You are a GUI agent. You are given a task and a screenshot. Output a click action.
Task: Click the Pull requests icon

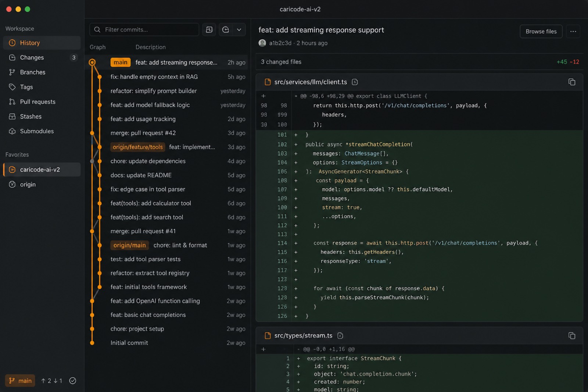(x=12, y=101)
